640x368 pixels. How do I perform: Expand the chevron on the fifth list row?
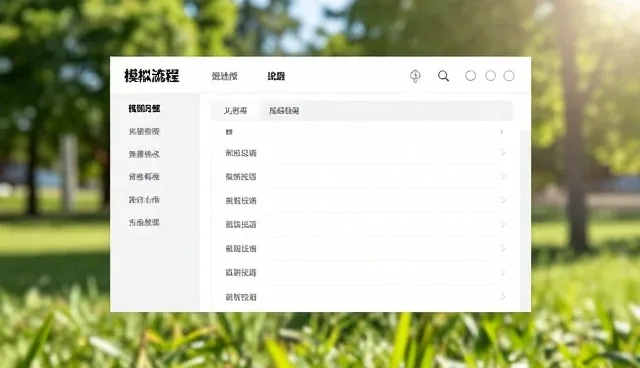[503, 224]
